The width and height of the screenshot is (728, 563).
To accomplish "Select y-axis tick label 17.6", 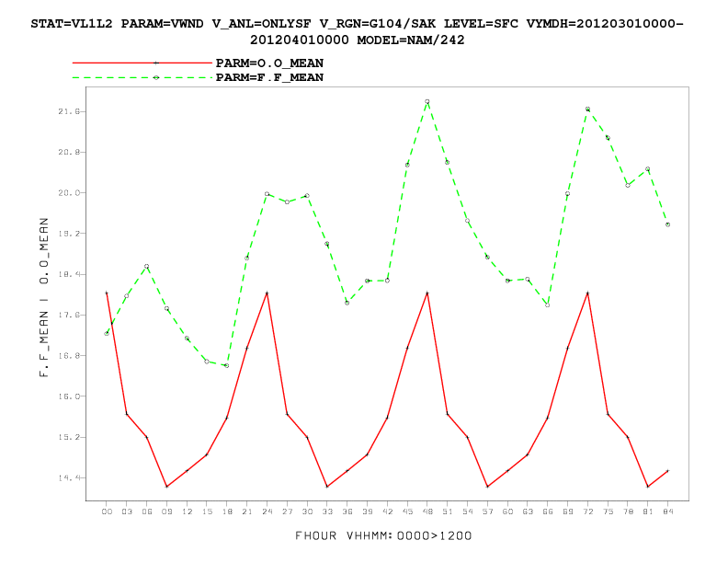I will (68, 315).
